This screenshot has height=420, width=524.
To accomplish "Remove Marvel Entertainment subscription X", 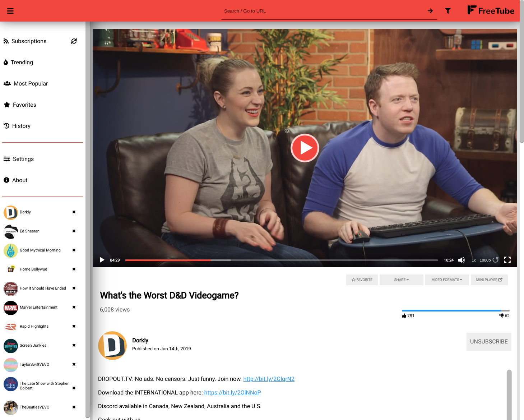I will point(74,307).
